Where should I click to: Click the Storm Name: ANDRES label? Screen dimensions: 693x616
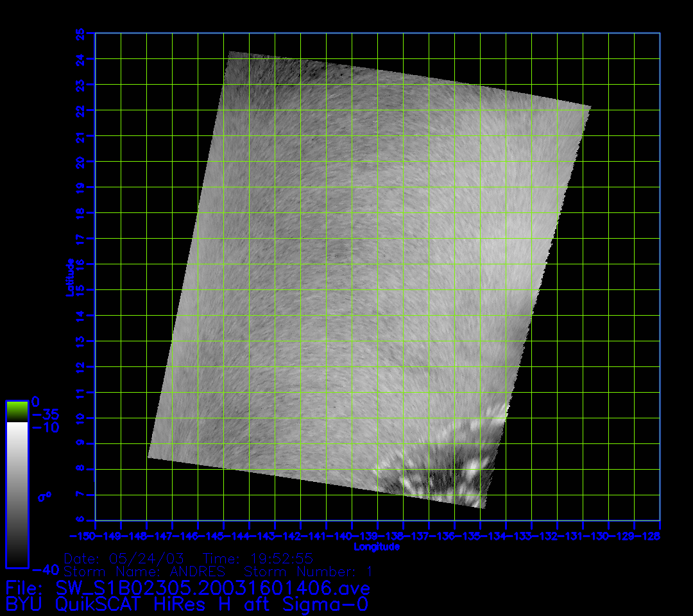click(x=144, y=571)
